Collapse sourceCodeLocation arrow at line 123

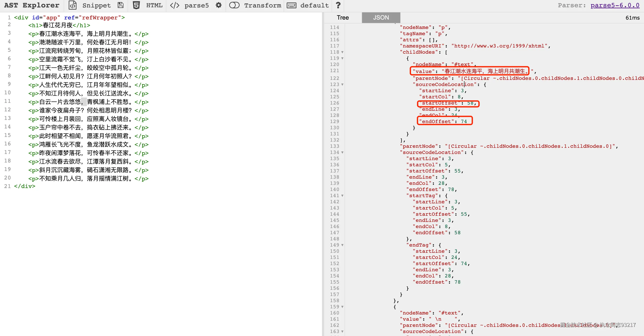pyautogui.click(x=342, y=85)
